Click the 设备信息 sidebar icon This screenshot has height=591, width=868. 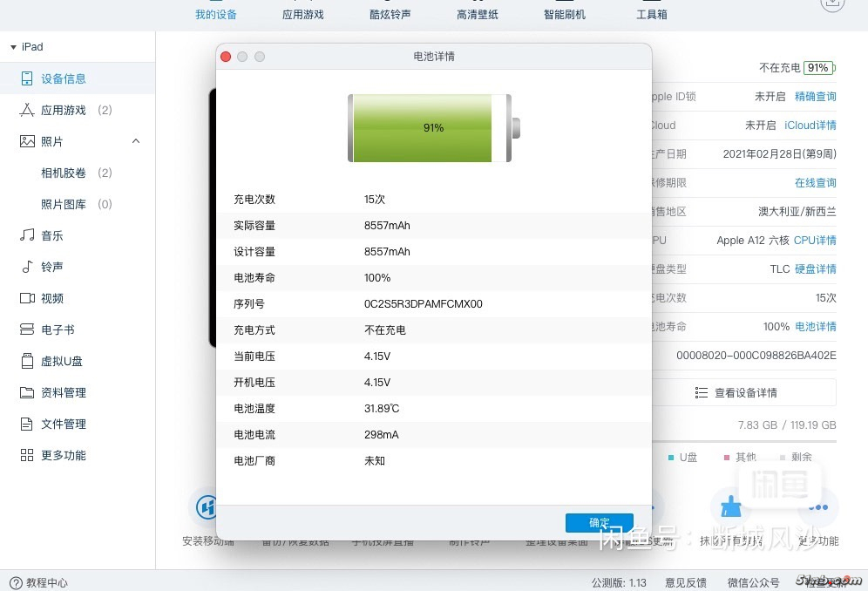coord(27,78)
